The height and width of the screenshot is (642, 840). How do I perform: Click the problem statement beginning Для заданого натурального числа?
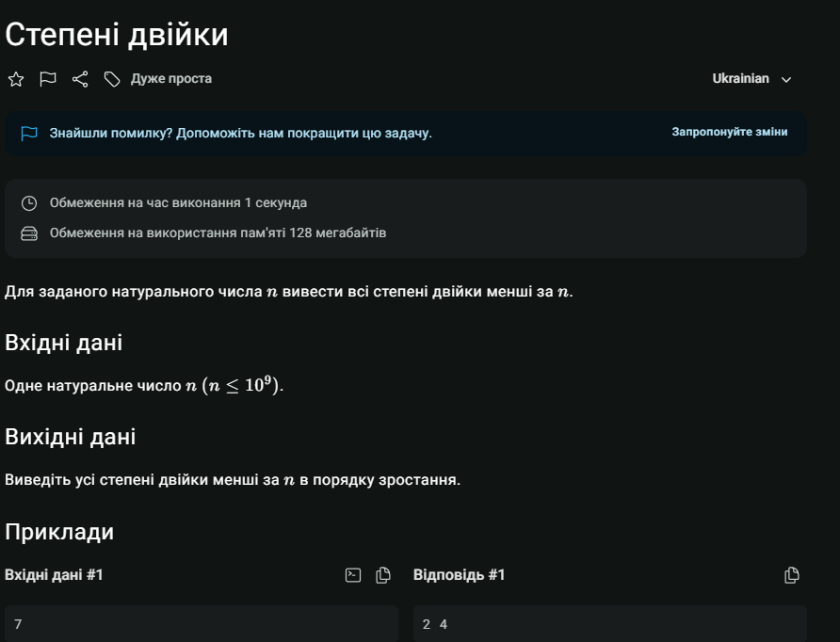(289, 292)
